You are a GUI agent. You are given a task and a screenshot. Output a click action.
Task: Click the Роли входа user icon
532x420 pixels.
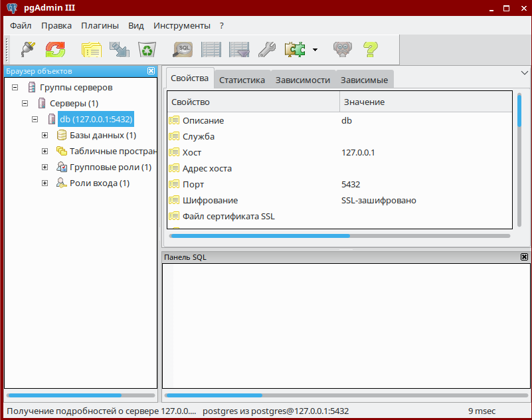(x=61, y=183)
